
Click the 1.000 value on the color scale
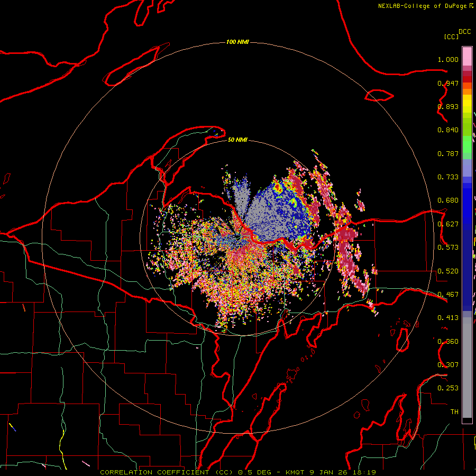(448, 59)
